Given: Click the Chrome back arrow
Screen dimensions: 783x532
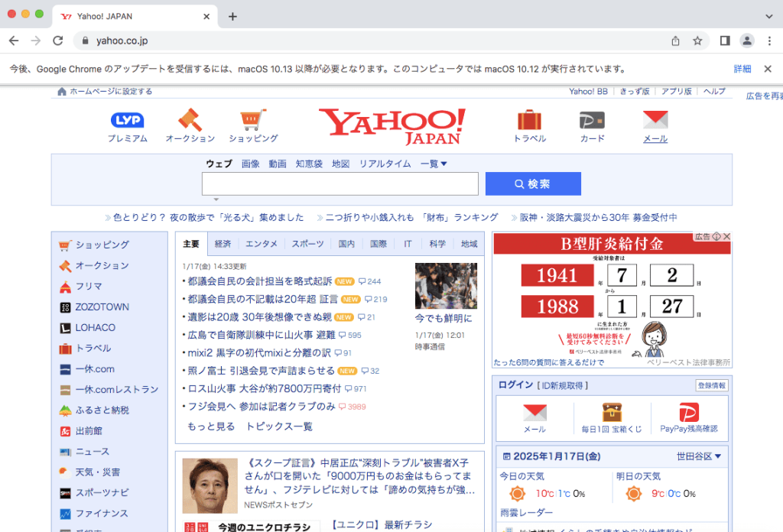Looking at the screenshot, I should pos(14,41).
